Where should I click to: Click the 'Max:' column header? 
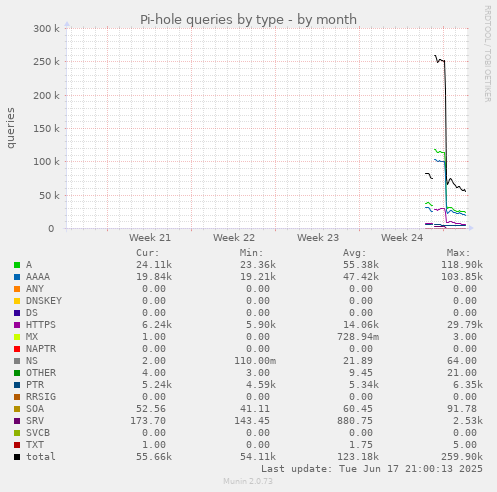click(458, 253)
